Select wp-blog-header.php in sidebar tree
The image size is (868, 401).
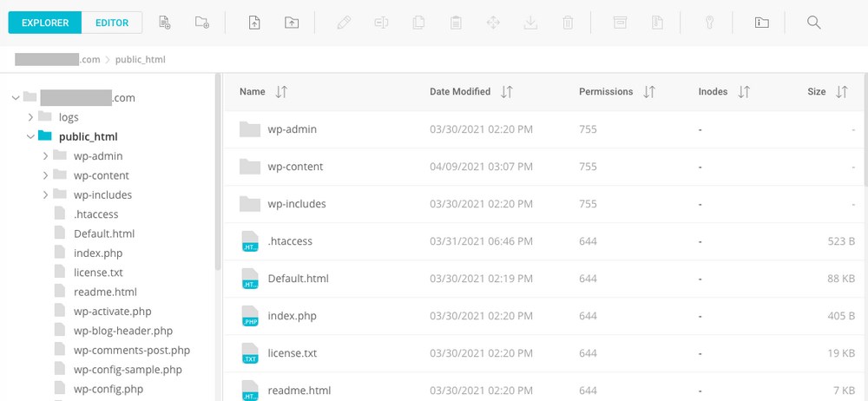[x=123, y=331]
